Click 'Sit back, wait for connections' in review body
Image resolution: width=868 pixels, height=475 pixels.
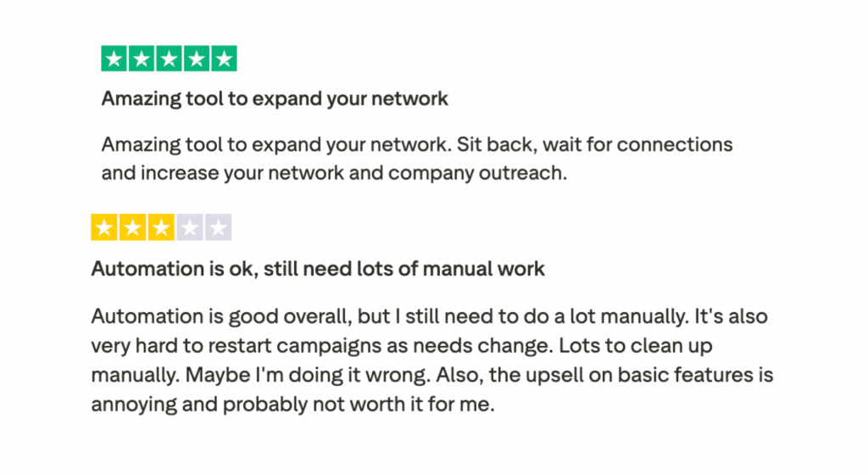click(594, 144)
